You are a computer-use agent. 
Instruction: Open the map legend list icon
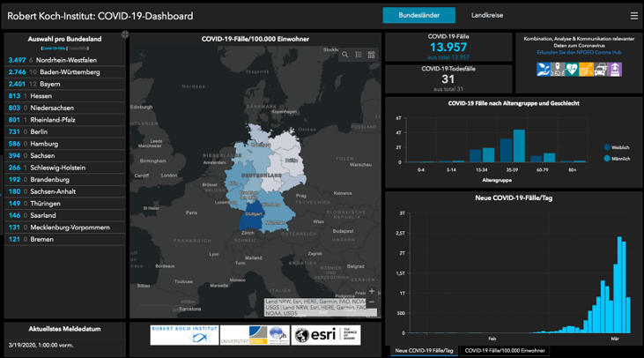click(359, 55)
